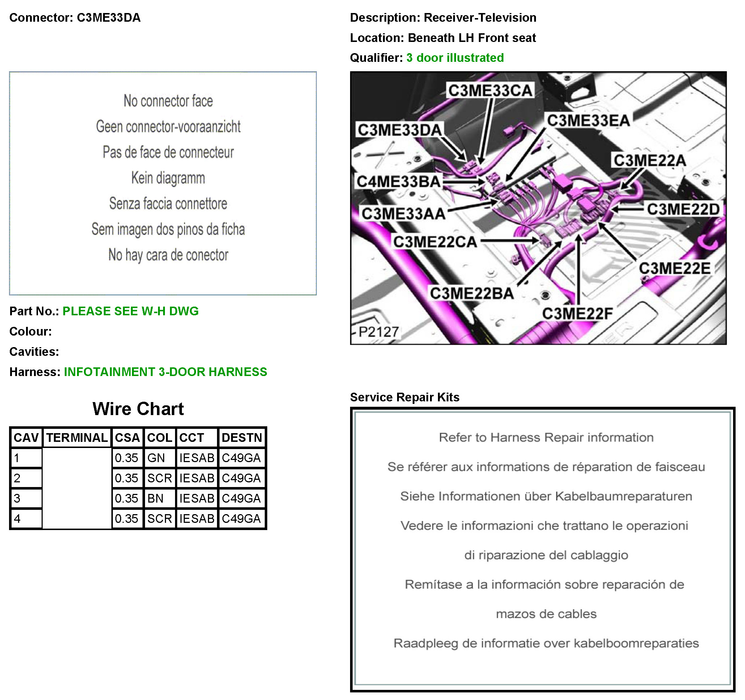Select the C4ME33BA label in diagram

tap(398, 182)
